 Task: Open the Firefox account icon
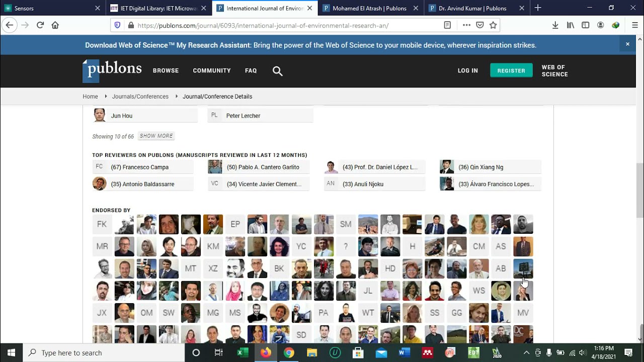[601, 25]
